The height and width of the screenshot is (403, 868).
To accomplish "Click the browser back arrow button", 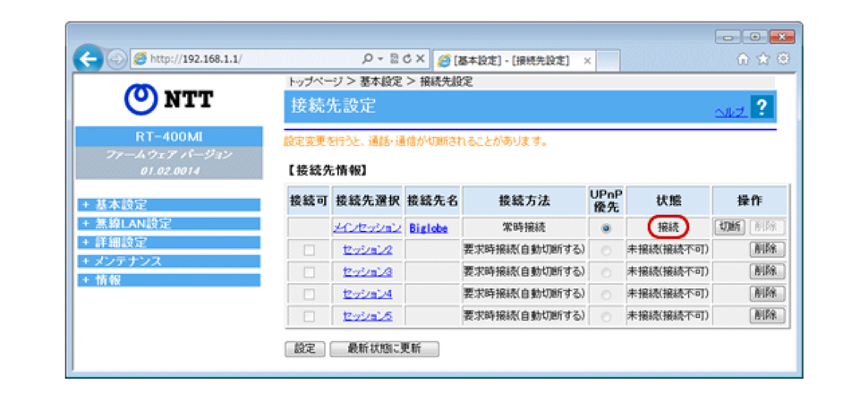I will pyautogui.click(x=88, y=60).
